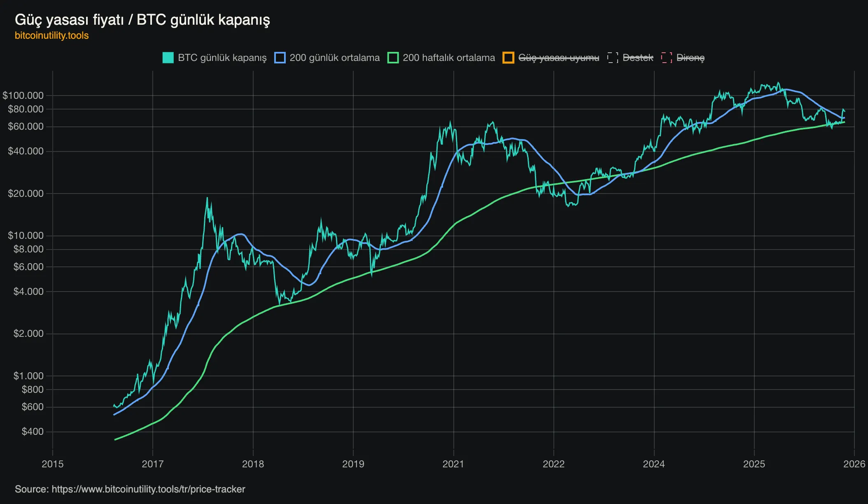868x504 pixels.
Task: Click the $80.000 y-axis label
Action: (x=26, y=109)
